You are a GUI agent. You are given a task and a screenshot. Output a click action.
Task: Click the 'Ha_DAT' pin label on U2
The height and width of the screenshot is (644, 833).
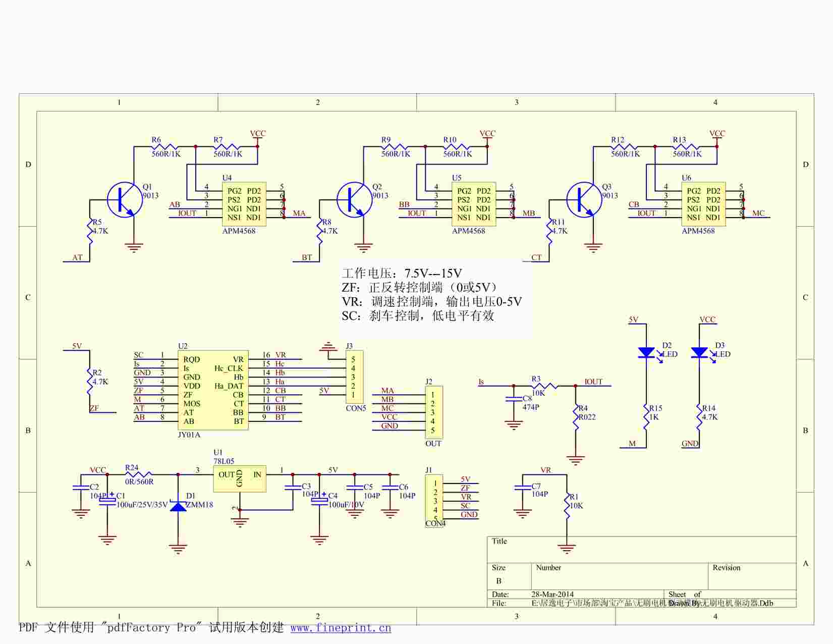(x=229, y=386)
